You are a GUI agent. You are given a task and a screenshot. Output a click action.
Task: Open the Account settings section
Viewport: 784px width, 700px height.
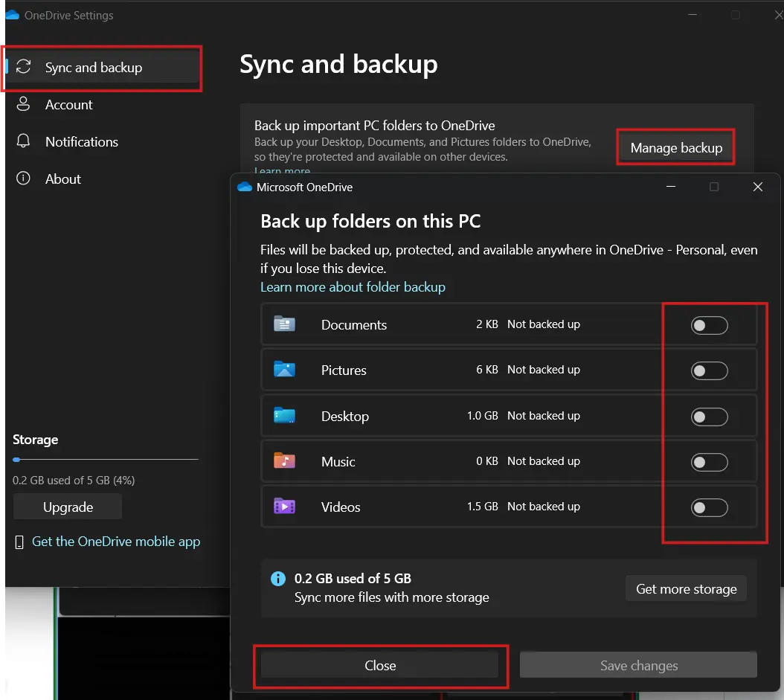coord(68,105)
